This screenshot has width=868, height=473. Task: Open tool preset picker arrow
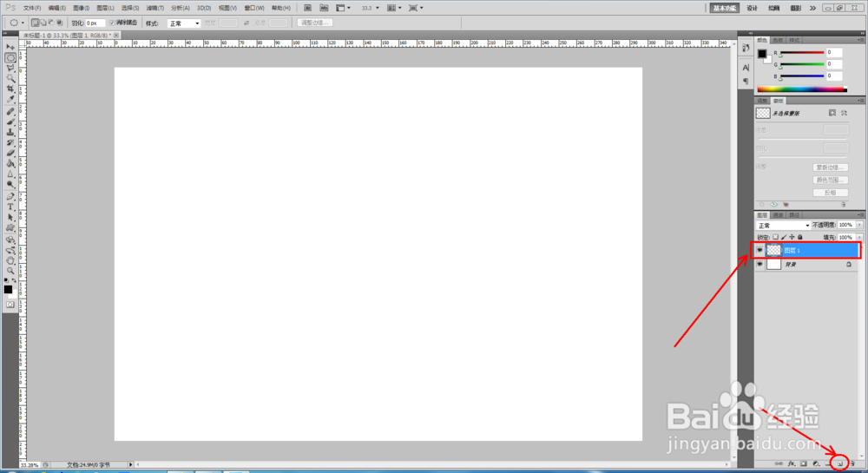[23, 23]
